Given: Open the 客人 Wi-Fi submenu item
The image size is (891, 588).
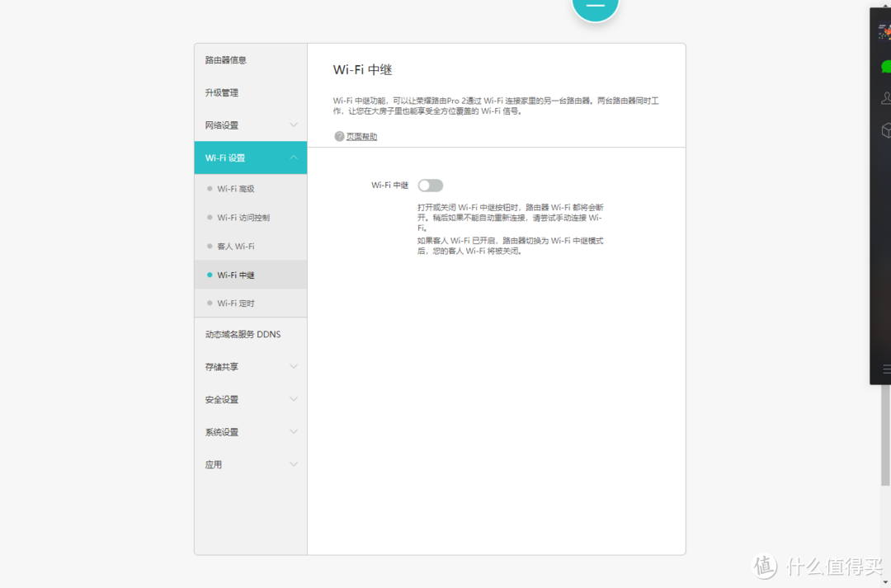Looking at the screenshot, I should click(x=251, y=246).
